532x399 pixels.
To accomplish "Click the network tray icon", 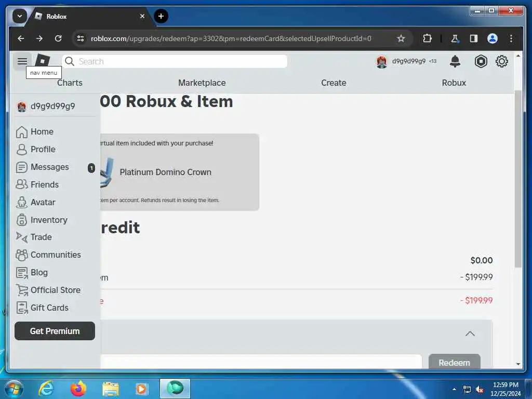I will coord(467,390).
